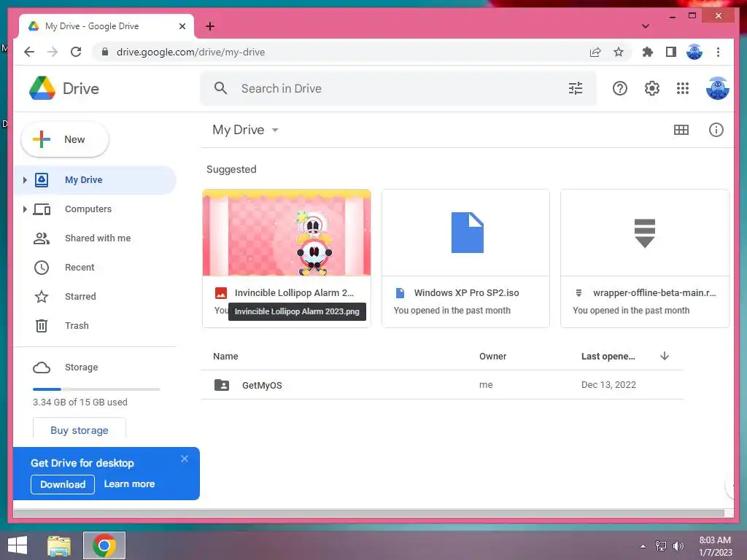Open volume control in tray
The width and height of the screenshot is (747, 560).
678,545
